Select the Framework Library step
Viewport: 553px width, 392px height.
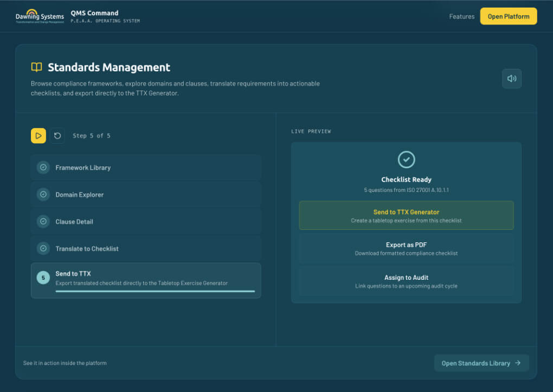coord(146,168)
